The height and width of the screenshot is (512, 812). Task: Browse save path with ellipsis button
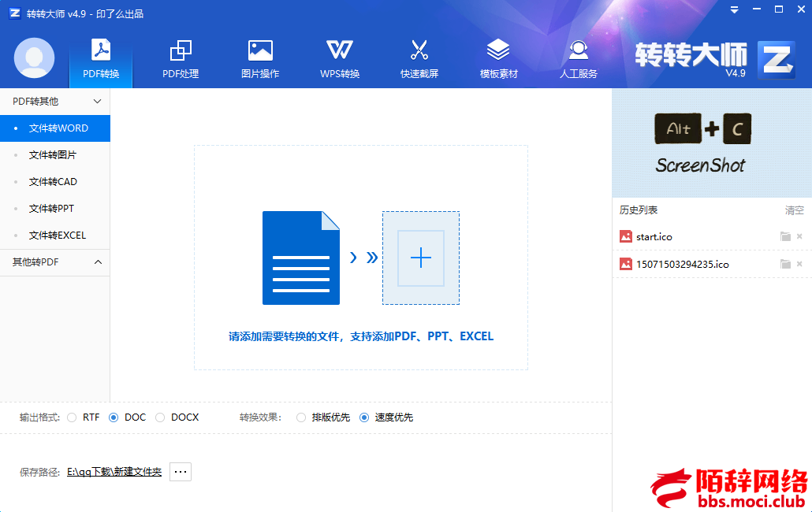181,472
